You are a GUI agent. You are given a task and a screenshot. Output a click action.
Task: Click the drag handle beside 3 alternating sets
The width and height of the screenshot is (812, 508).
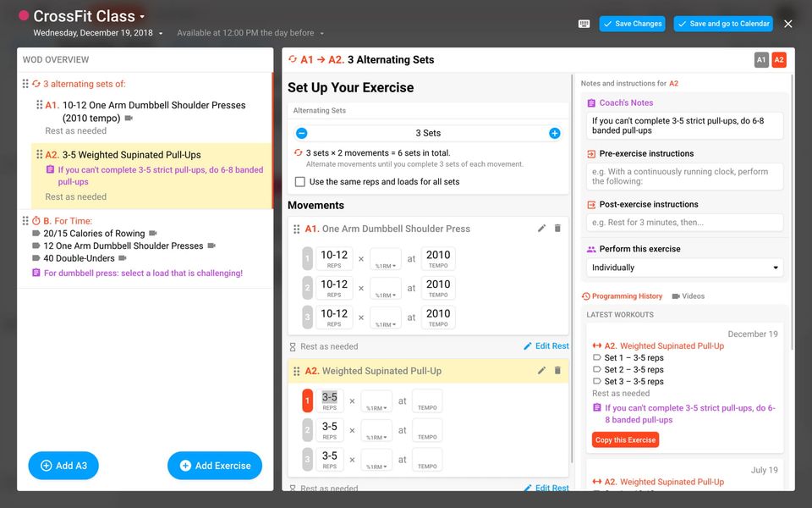(x=25, y=84)
